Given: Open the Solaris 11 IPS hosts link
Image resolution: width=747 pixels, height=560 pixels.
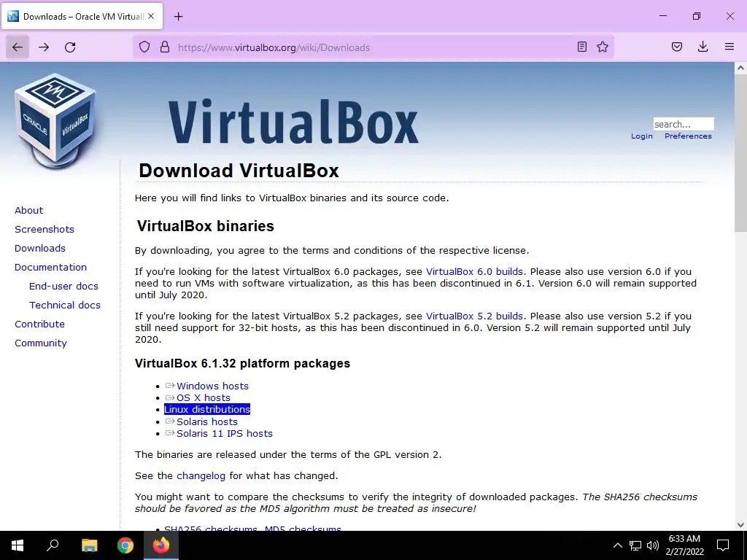Looking at the screenshot, I should pyautogui.click(x=225, y=434).
